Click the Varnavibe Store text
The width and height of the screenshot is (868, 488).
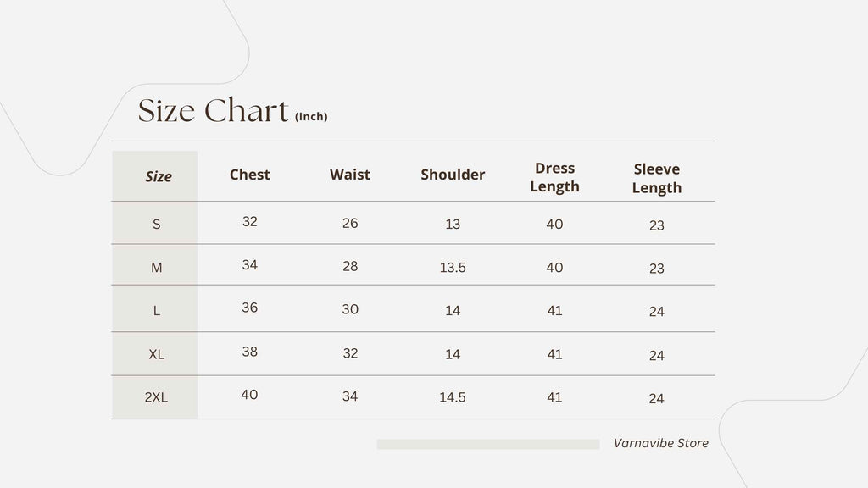(x=661, y=443)
